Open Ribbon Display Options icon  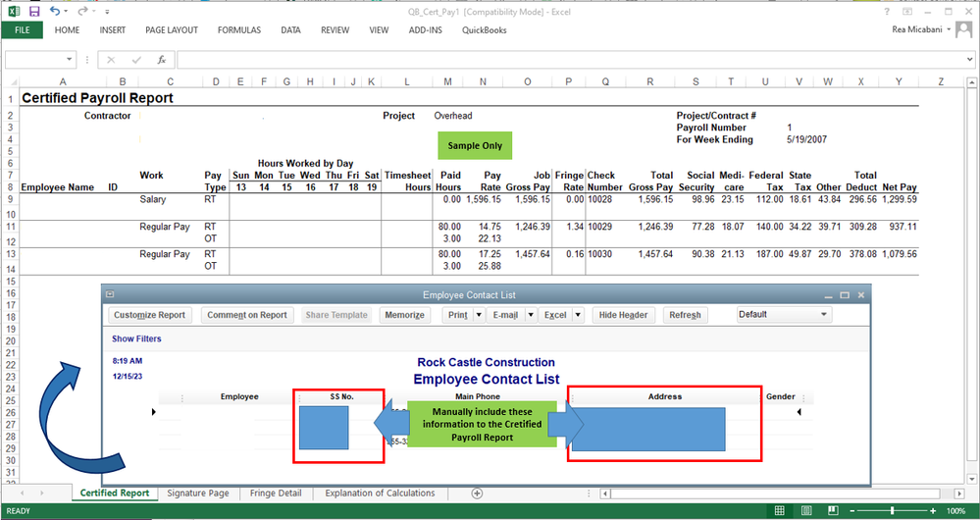point(906,12)
